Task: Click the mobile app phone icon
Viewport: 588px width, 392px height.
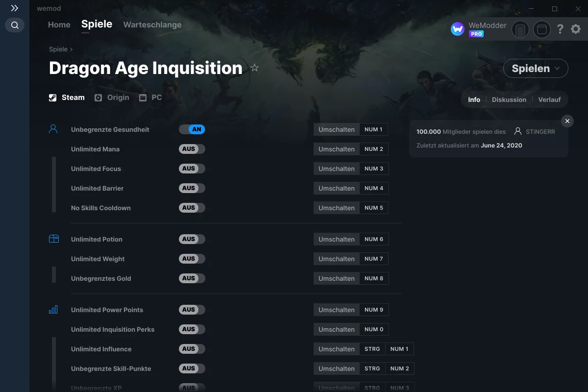Action: point(520,29)
